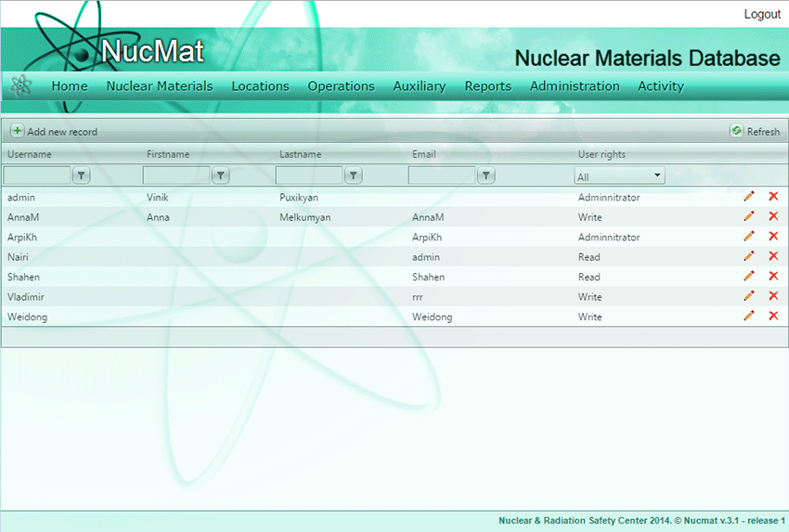The height and width of the screenshot is (532, 789).
Task: Open the Administration menu
Action: 575,86
